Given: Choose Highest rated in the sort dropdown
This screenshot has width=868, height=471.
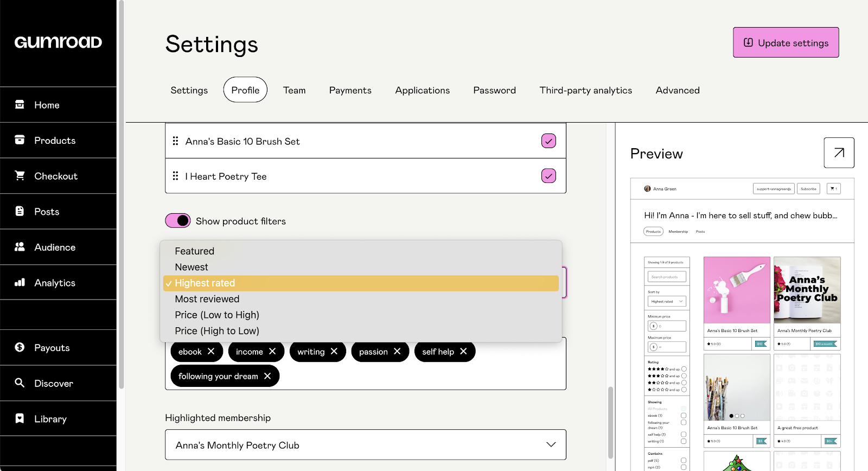Looking at the screenshot, I should tap(361, 283).
